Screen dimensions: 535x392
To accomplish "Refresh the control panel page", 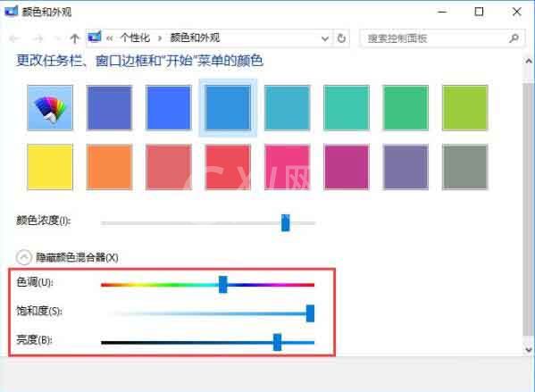I will point(341,38).
